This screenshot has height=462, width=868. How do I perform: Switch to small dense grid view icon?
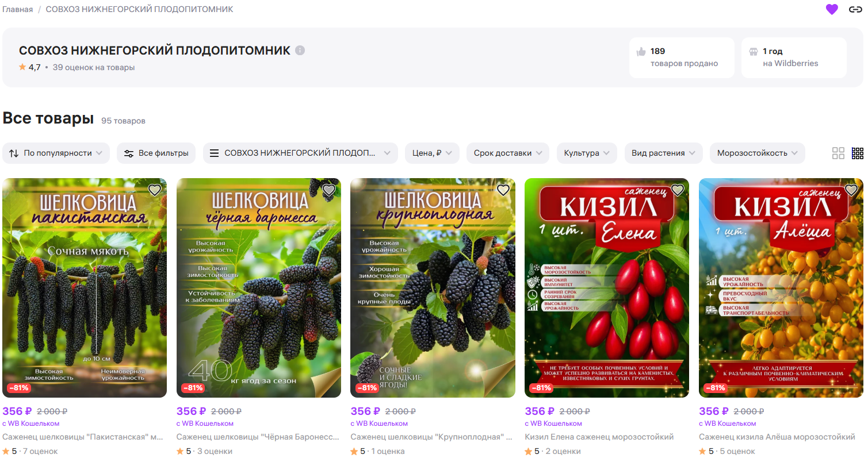coord(857,153)
